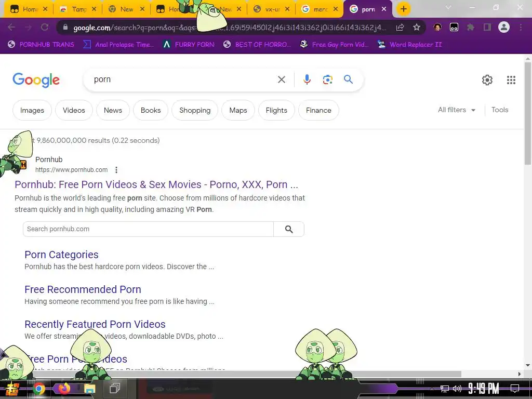Image resolution: width=532 pixels, height=399 pixels.
Task: Close the Tamp tab
Action: point(94,9)
